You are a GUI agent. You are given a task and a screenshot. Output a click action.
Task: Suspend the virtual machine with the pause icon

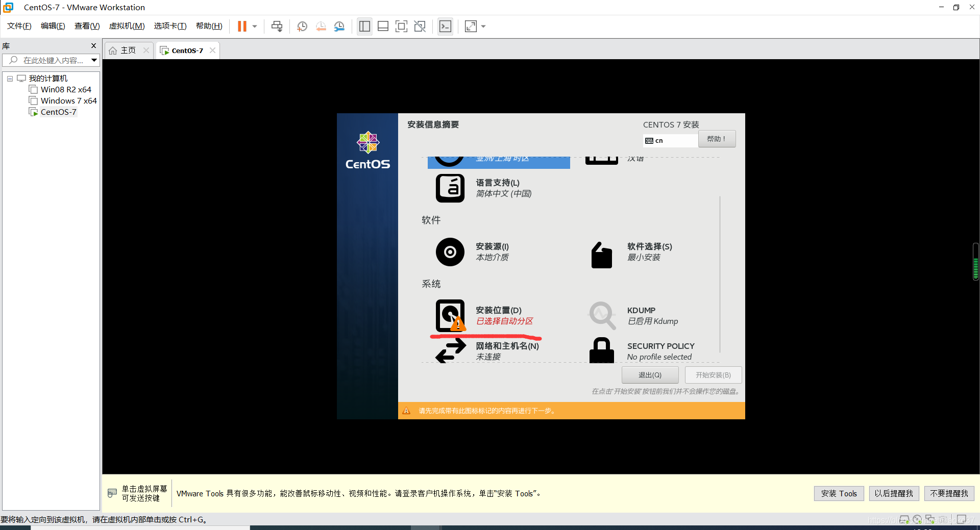tap(241, 26)
